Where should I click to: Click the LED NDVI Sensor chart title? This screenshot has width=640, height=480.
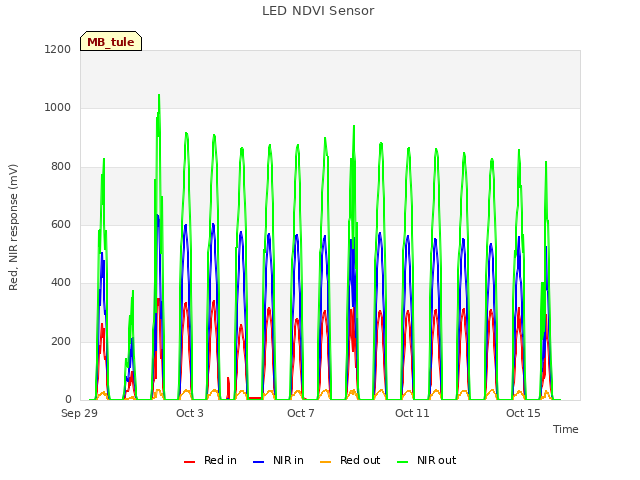click(x=318, y=11)
